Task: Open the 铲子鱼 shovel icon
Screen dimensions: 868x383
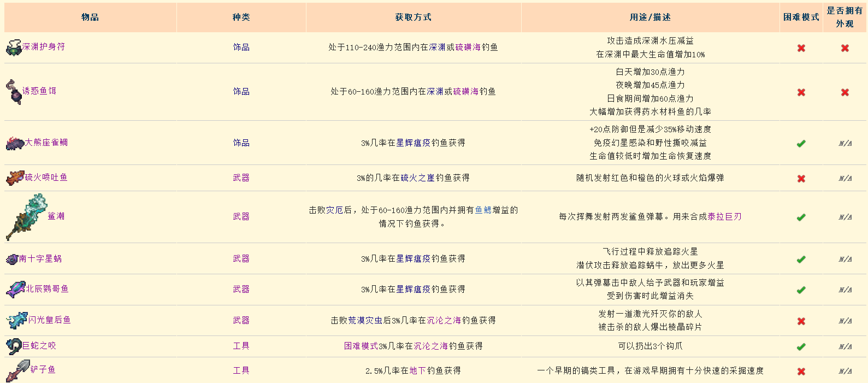Action: point(17,370)
